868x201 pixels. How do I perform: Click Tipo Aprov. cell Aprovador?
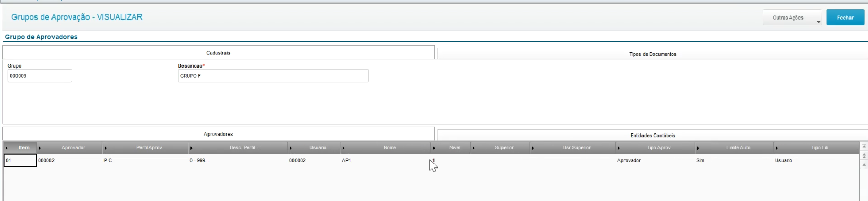tap(655, 161)
